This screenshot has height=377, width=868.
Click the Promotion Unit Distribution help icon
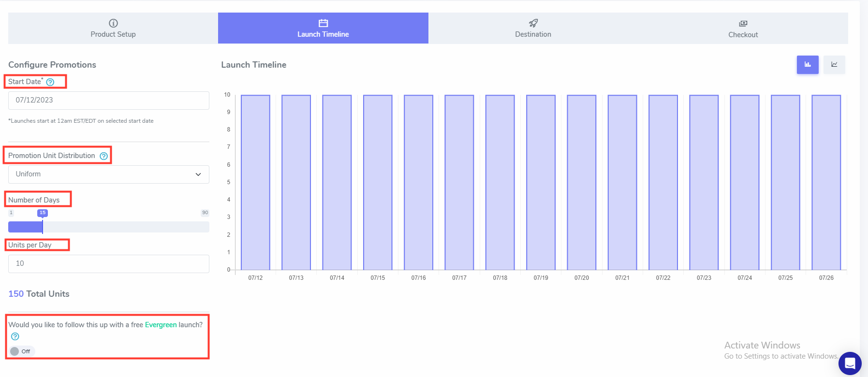click(103, 156)
